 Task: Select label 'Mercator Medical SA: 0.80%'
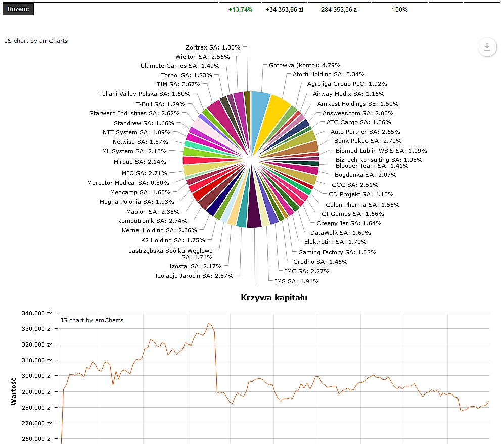tap(128, 183)
